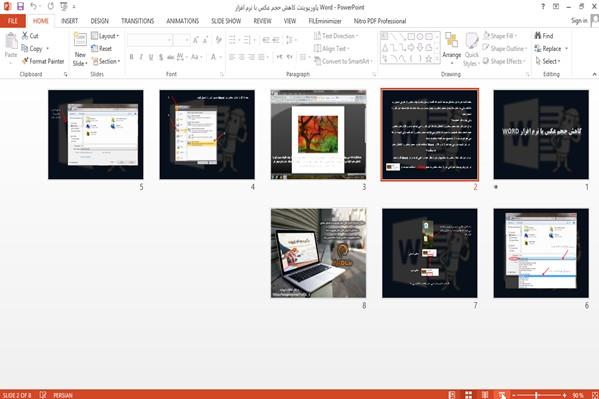Click Find in Editing group
This screenshot has height=399, width=599.
point(544,36)
